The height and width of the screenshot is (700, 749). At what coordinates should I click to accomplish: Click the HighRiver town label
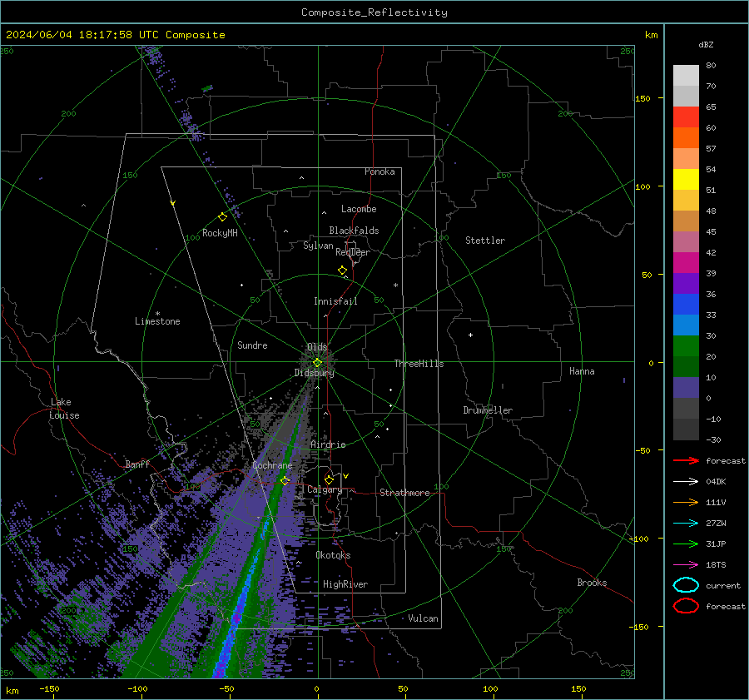pyautogui.click(x=345, y=584)
